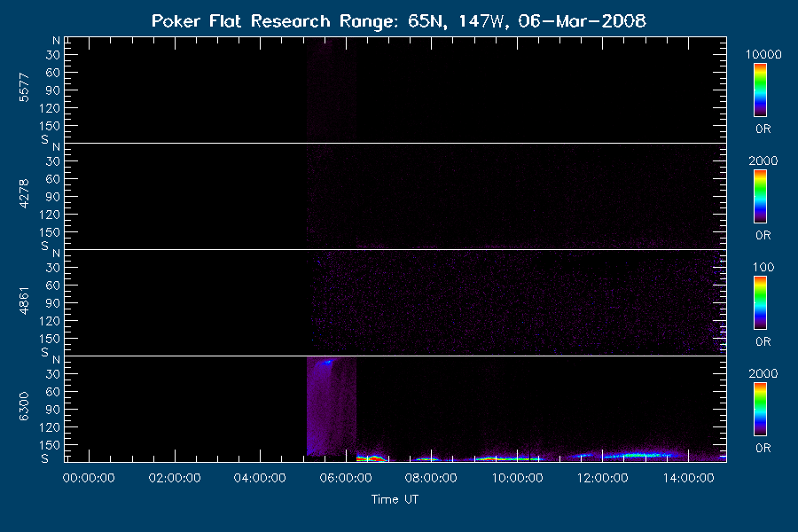
Task: Click the 30 tick label in the 5577 panel
Action: pyautogui.click(x=53, y=55)
